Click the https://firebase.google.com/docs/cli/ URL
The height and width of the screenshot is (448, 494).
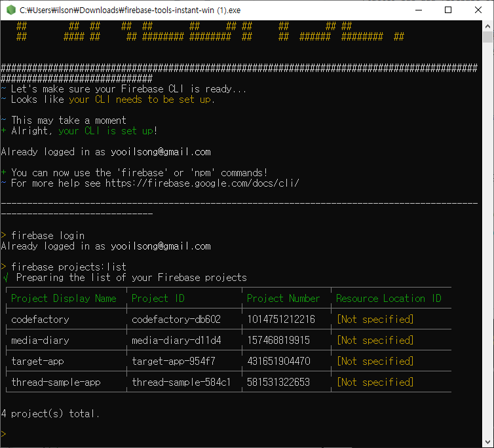click(x=202, y=183)
